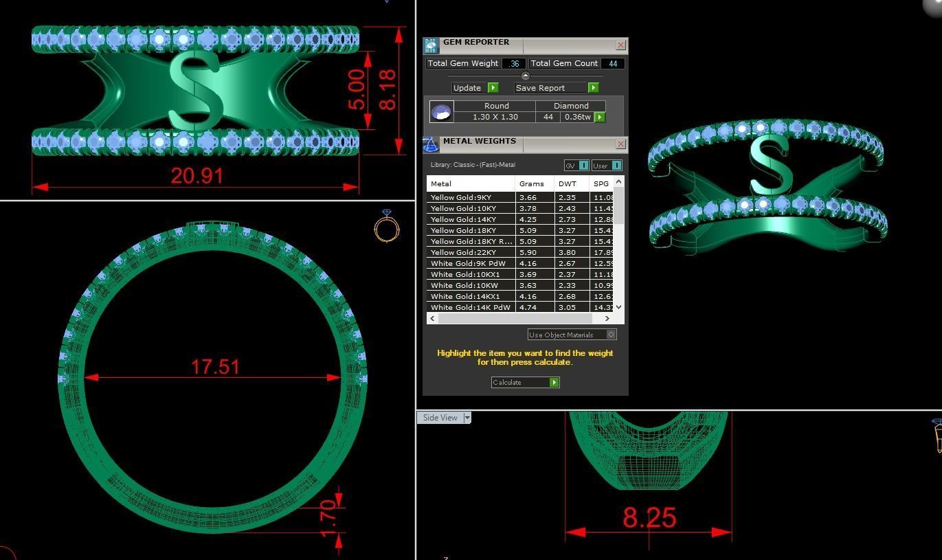942x560 pixels.
Task: Click the Update button label
Action: (467, 88)
